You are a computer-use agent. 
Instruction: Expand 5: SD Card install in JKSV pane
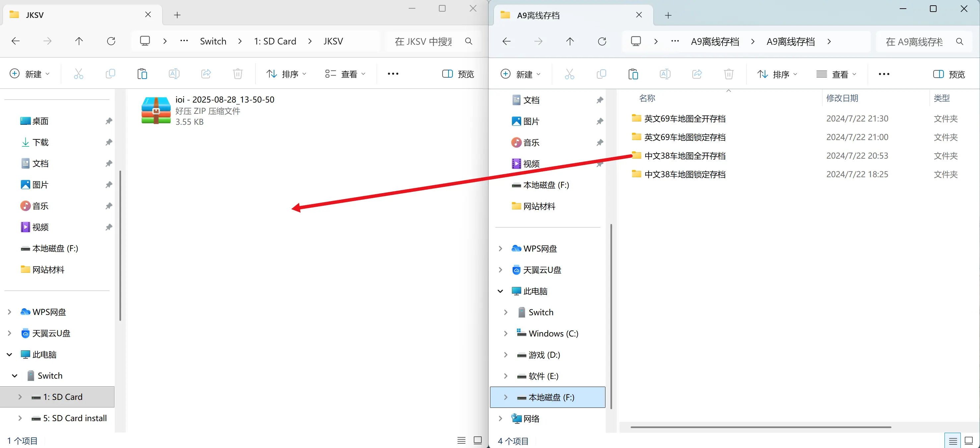20,418
